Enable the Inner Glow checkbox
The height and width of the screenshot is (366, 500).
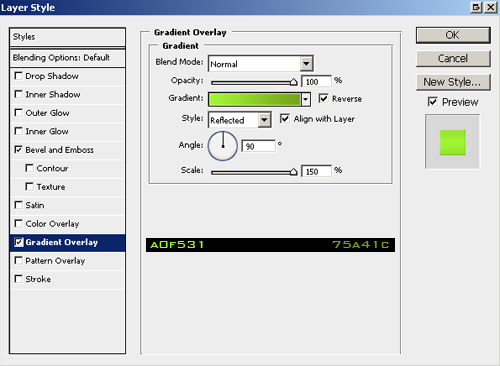[x=19, y=131]
